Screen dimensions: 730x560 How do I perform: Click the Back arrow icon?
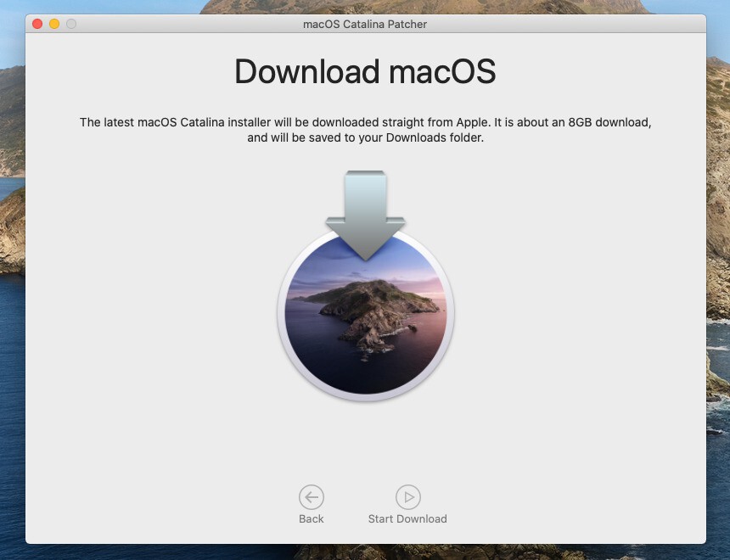(312, 497)
